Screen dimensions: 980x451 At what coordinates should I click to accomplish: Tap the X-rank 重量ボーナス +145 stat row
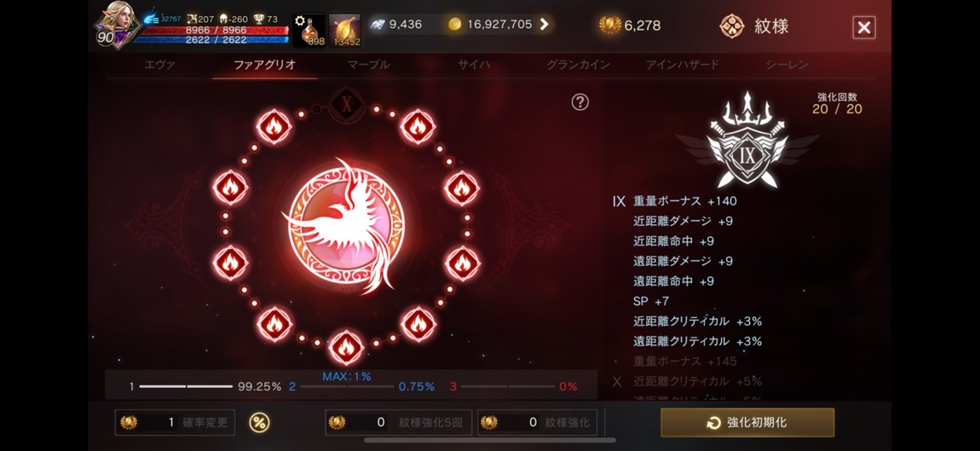click(x=684, y=361)
